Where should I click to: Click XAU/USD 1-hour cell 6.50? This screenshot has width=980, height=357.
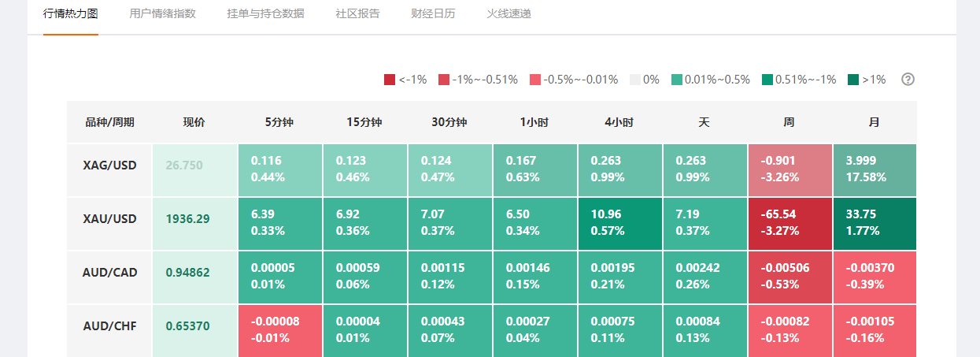tap(534, 224)
